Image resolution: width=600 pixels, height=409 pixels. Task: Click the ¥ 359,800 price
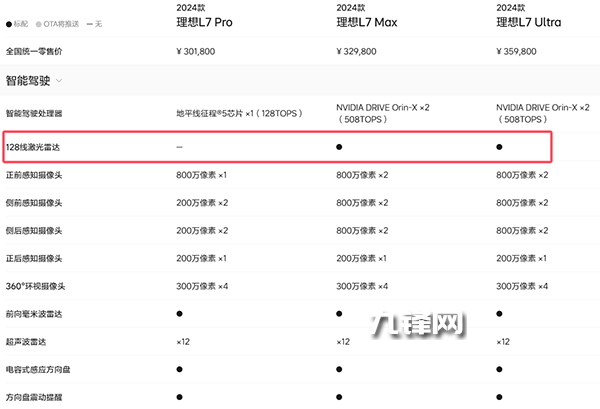point(524,50)
